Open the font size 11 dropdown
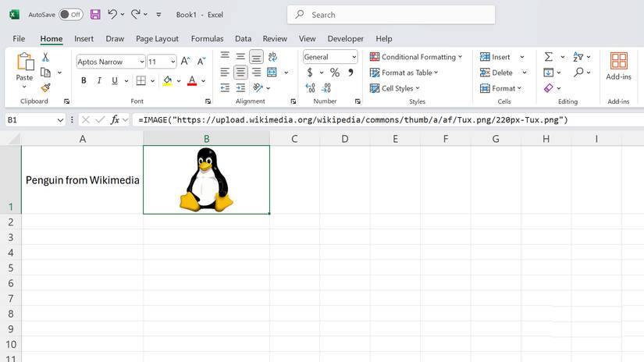This screenshot has width=644, height=362. coord(173,62)
